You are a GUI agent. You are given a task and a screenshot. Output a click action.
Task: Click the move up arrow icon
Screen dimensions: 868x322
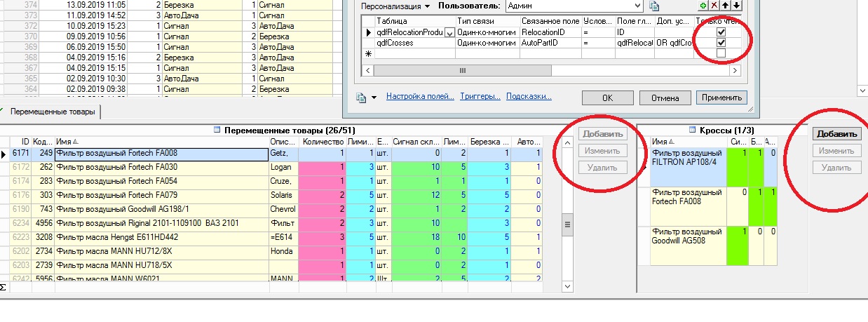pyautogui.click(x=726, y=6)
